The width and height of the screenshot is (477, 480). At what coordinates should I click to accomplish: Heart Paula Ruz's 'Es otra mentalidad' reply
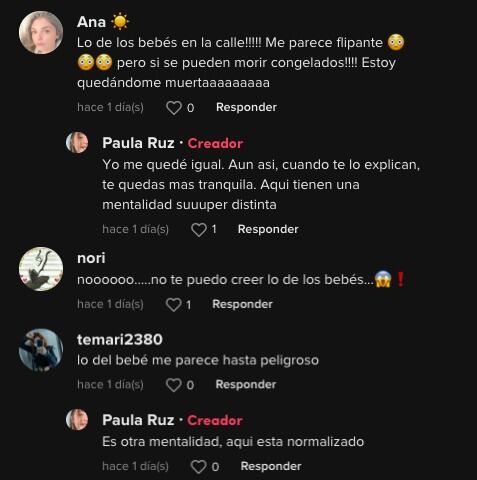click(199, 467)
